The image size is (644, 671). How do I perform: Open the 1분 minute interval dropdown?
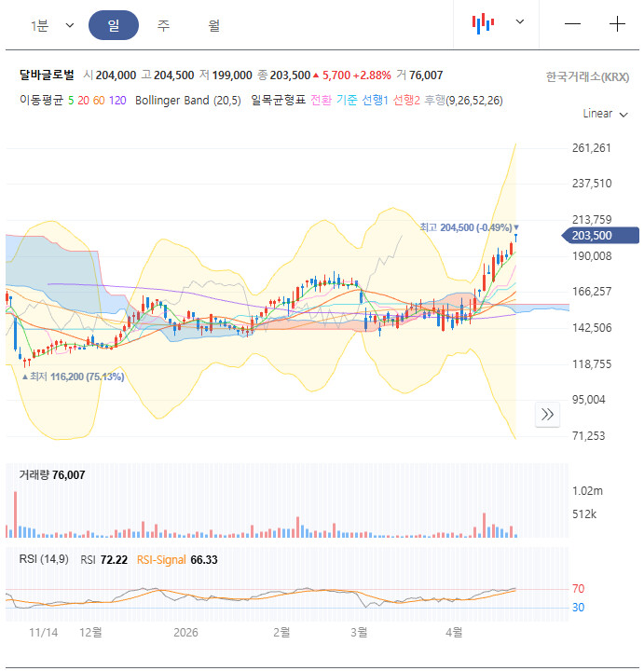[x=52, y=26]
